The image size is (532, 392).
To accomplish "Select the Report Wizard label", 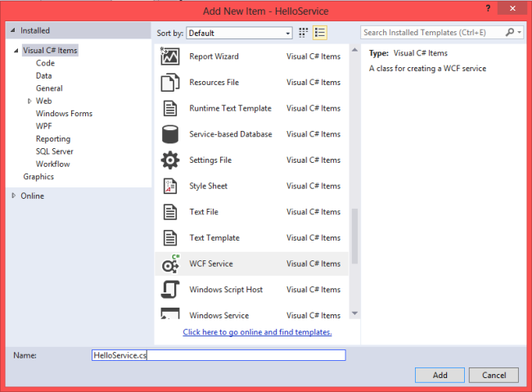I will 214,56.
